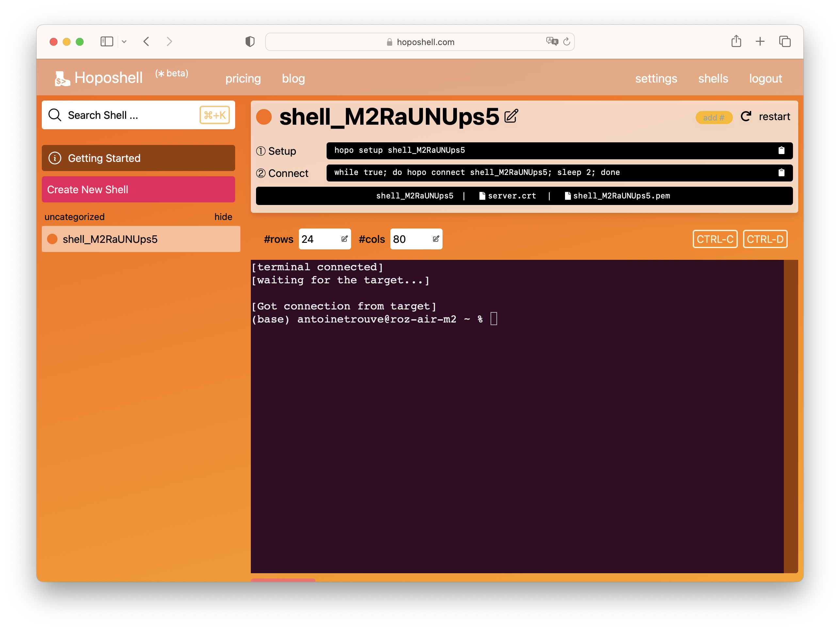The width and height of the screenshot is (840, 630).
Task: Send CTRL-C to the terminal
Action: click(715, 239)
